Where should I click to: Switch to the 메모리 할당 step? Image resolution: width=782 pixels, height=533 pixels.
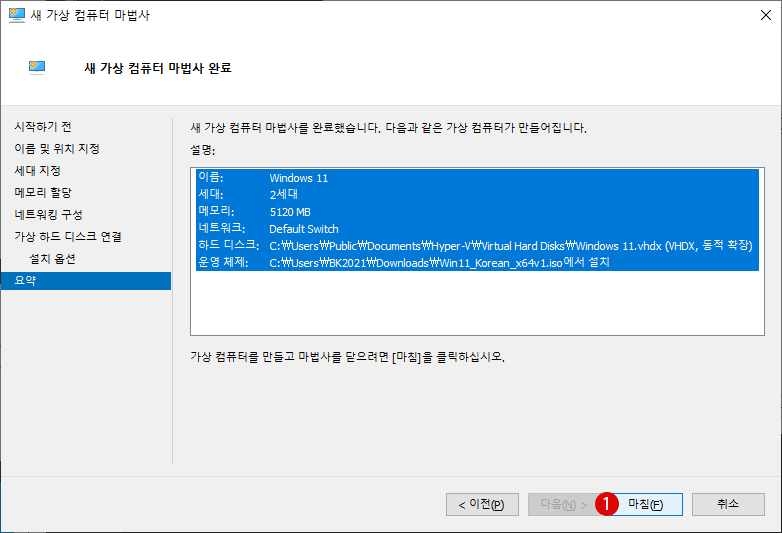point(43,192)
